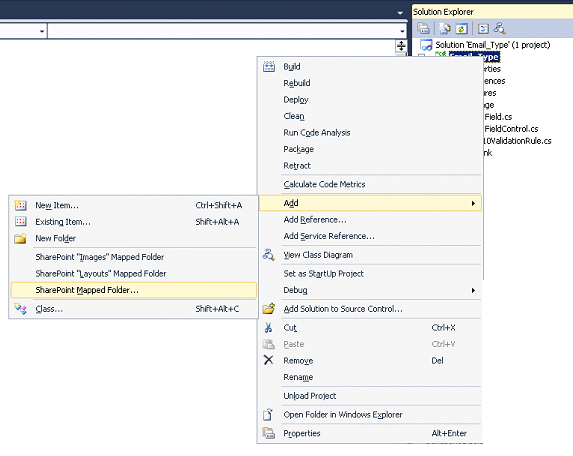Click the split editor handle icon above the scrollbar
This screenshot has width=573, height=456.
pyautogui.click(x=401, y=46)
